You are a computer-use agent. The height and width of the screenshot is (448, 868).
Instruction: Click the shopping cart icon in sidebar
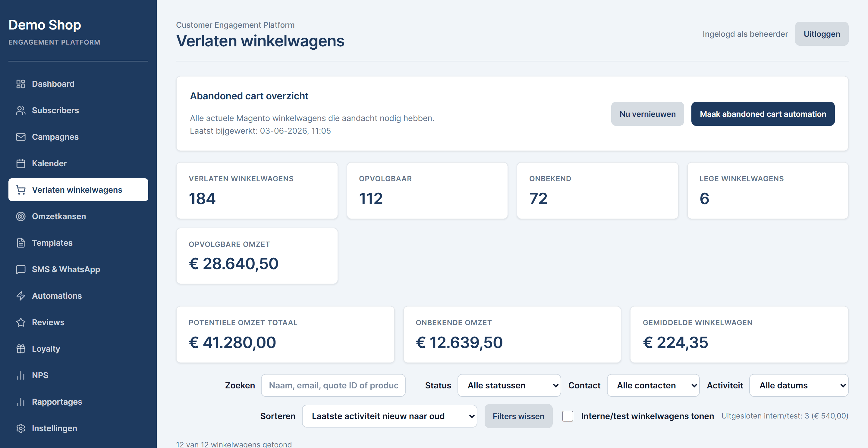coord(20,190)
